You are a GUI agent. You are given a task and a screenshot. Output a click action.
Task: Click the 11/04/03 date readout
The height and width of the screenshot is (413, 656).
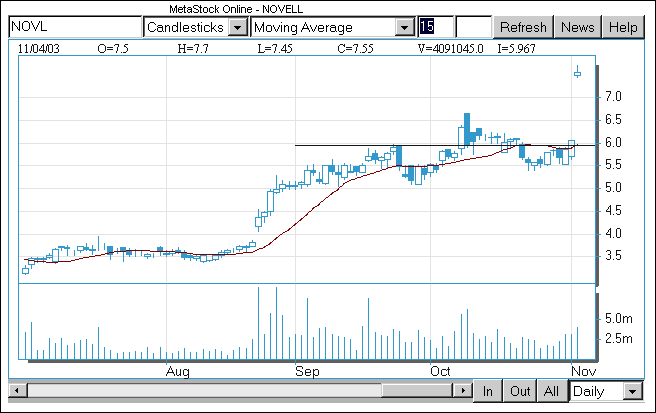pyautogui.click(x=38, y=49)
